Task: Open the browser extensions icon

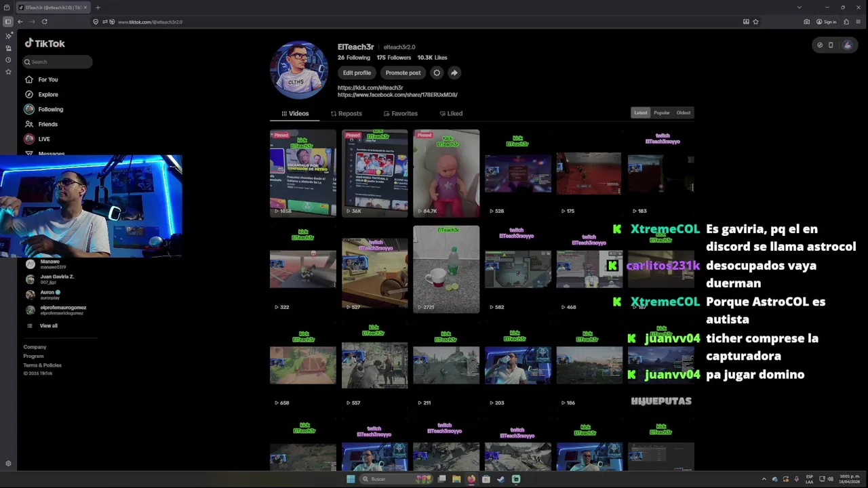Action: coord(846,22)
